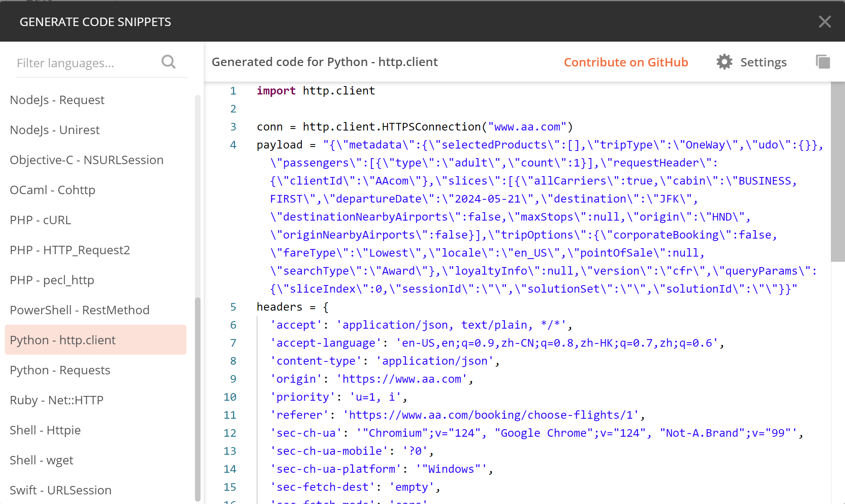Click the 'sec-ch-ua-platform' header line

coord(381,469)
